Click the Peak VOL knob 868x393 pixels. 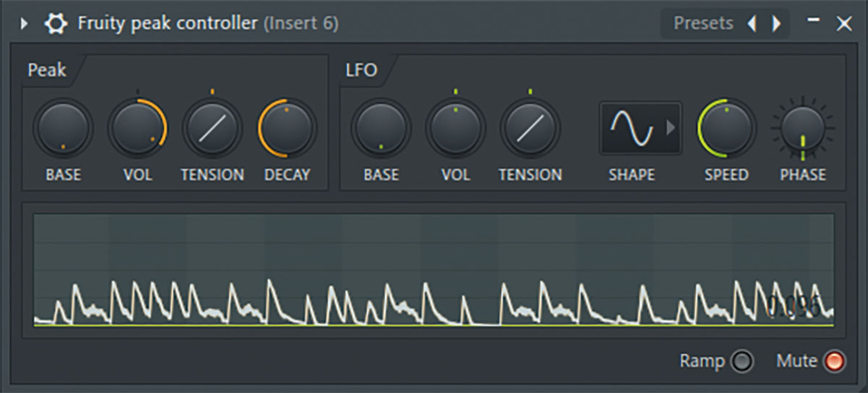point(137,129)
